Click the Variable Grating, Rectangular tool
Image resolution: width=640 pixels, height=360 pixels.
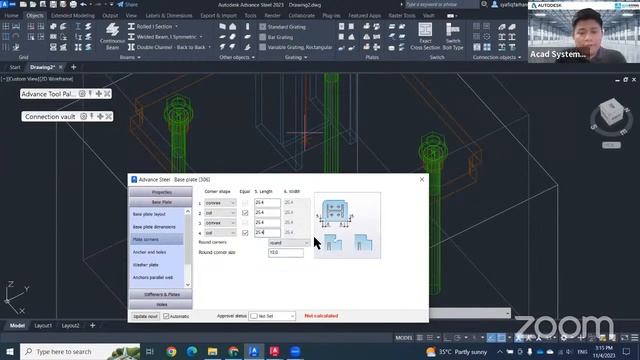coord(296,47)
